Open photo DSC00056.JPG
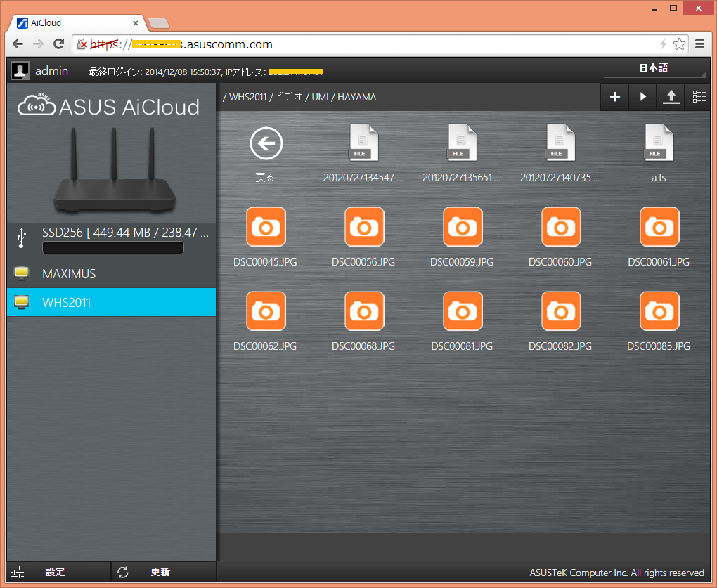The height and width of the screenshot is (588, 717). click(364, 227)
